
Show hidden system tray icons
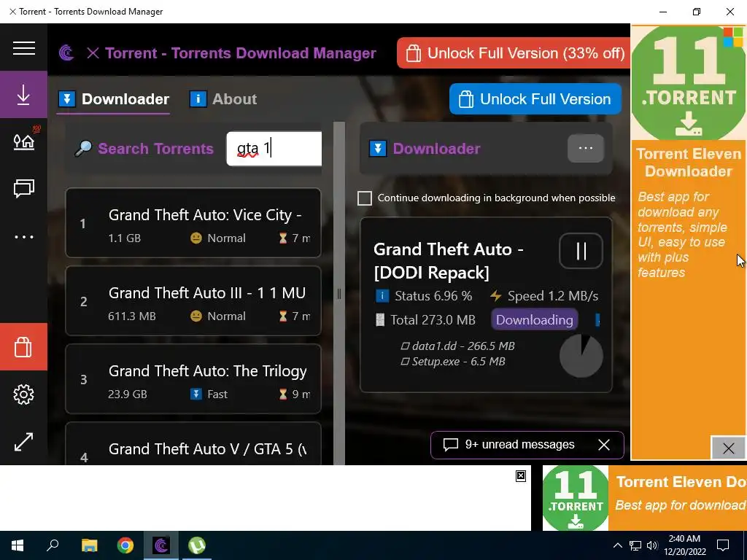pyautogui.click(x=617, y=545)
